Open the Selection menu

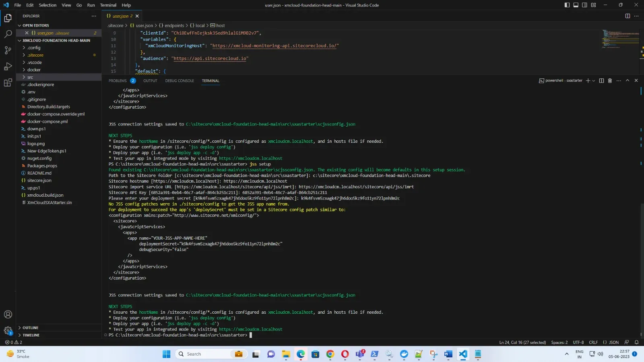click(x=47, y=5)
